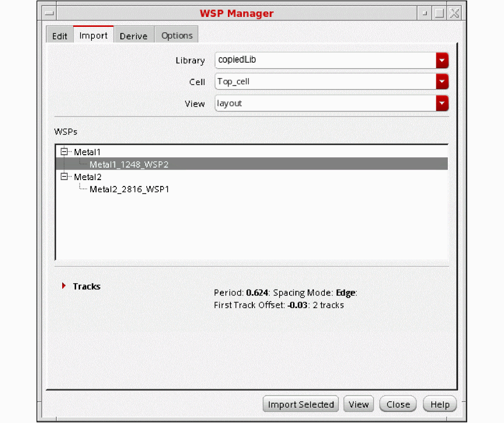Open the View dropdown arrow
504x423 pixels.
442,104
